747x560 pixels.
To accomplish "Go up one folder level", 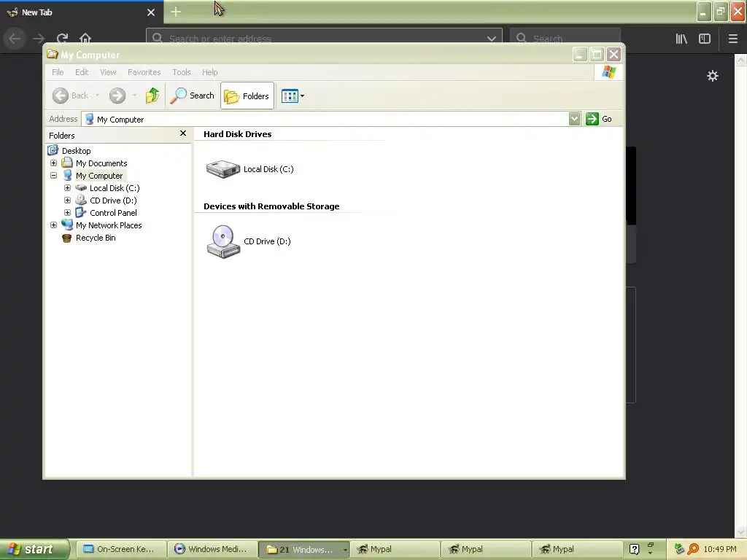I will click(x=152, y=96).
